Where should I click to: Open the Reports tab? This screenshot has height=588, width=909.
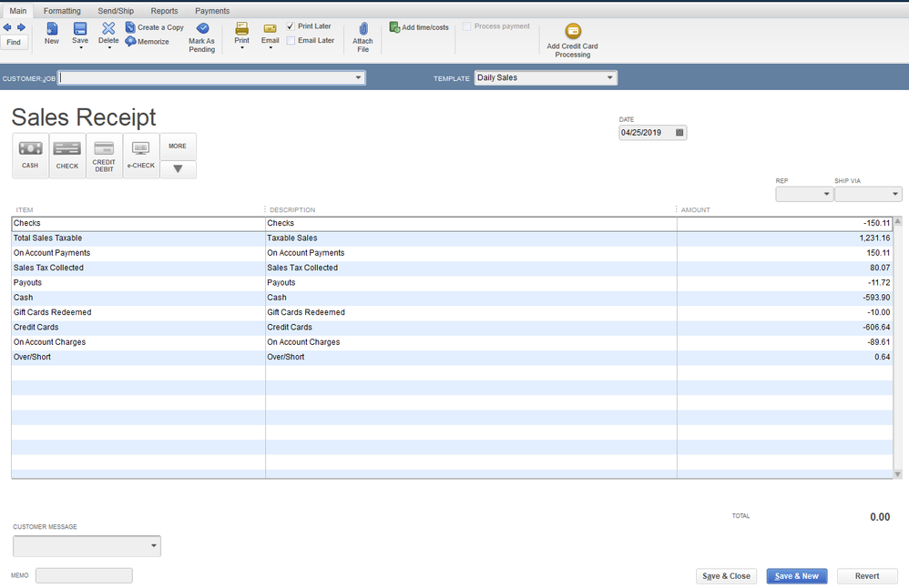[164, 11]
